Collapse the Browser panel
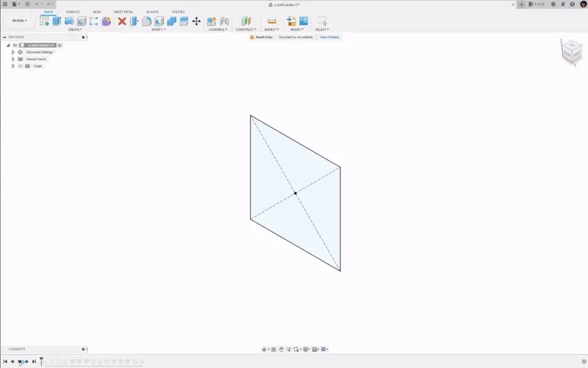The image size is (588, 368). tap(4, 38)
